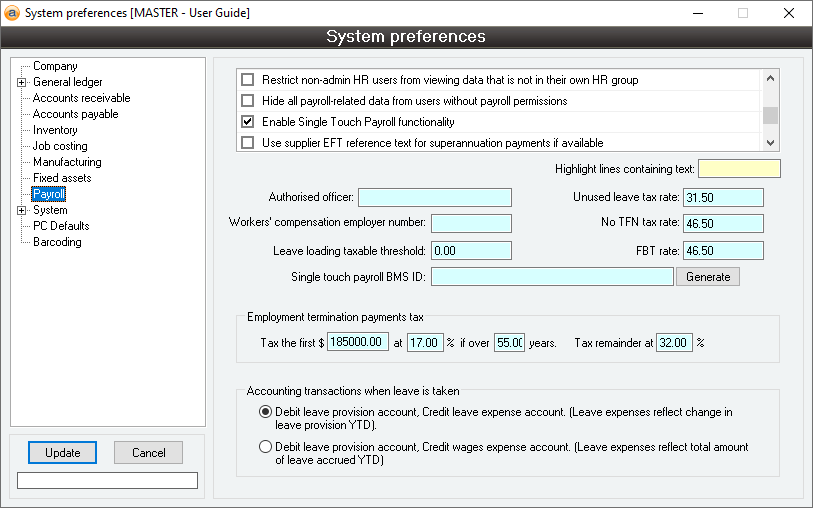Expand the General ledger tree node
Screen dimensions: 813x508
pyautogui.click(x=21, y=82)
